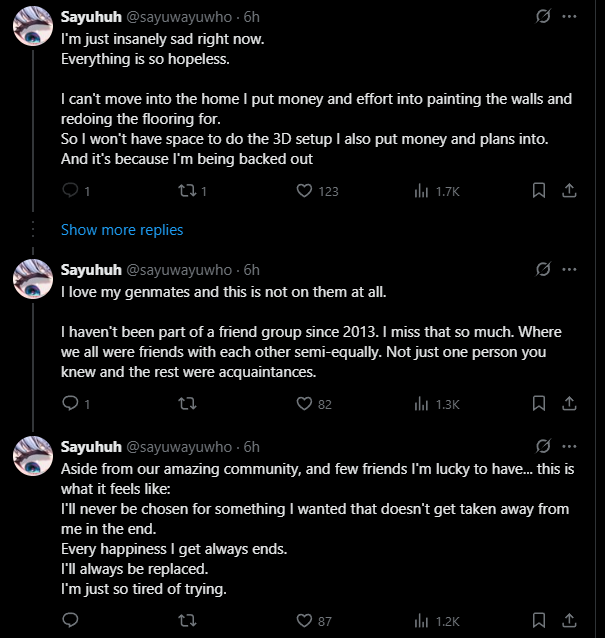Share the last tweet

[x=568, y=621]
